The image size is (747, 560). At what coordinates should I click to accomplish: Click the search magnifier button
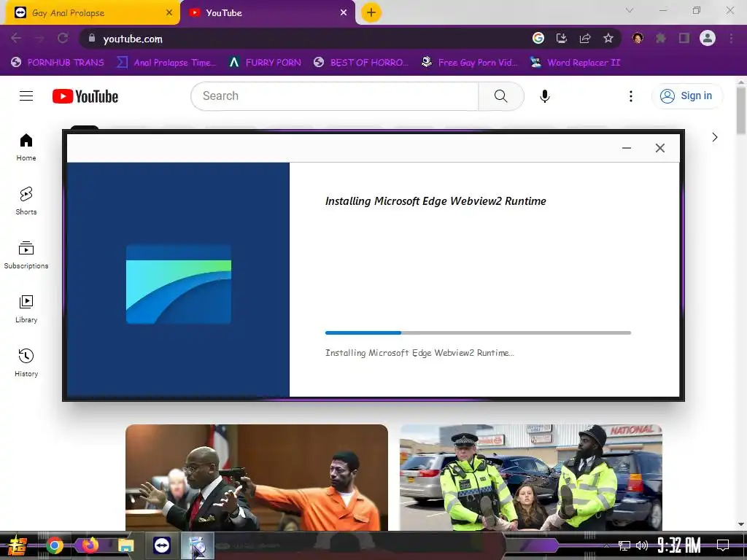(500, 96)
